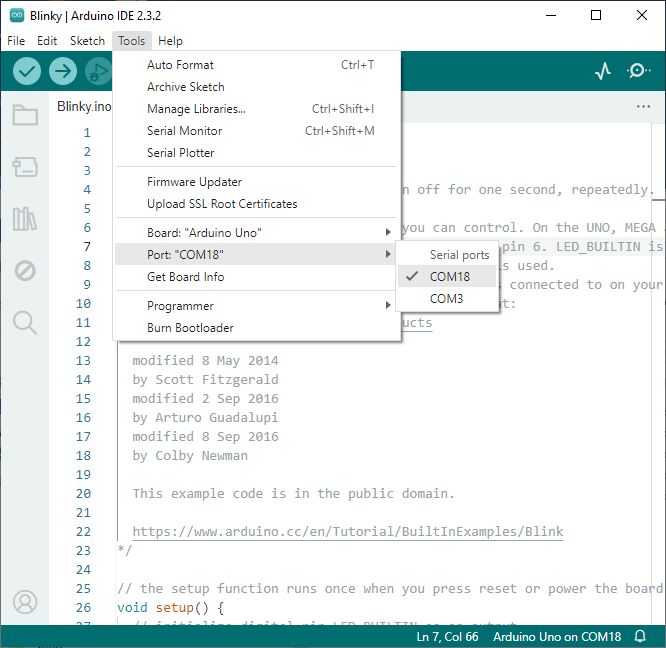Click the Verify checkmark toolbar button
The width and height of the screenshot is (666, 648).
(27, 71)
